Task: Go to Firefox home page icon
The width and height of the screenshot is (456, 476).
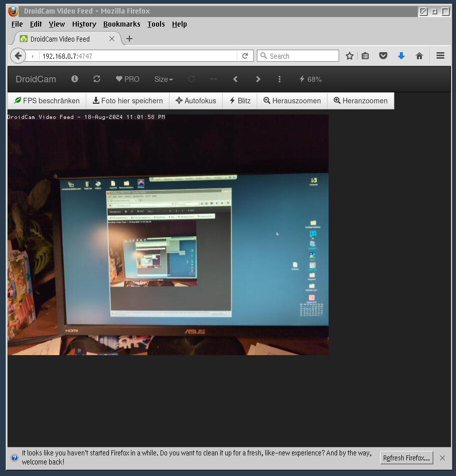Action: [x=419, y=56]
